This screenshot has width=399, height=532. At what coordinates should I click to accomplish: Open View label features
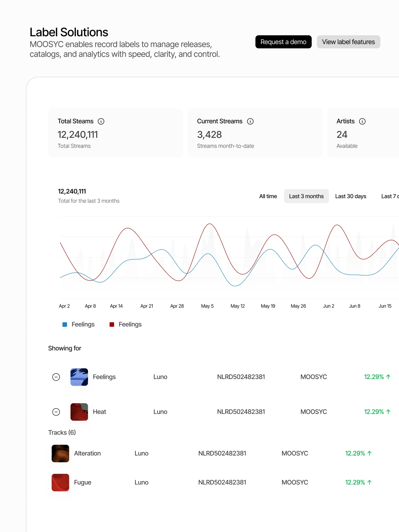click(x=348, y=42)
